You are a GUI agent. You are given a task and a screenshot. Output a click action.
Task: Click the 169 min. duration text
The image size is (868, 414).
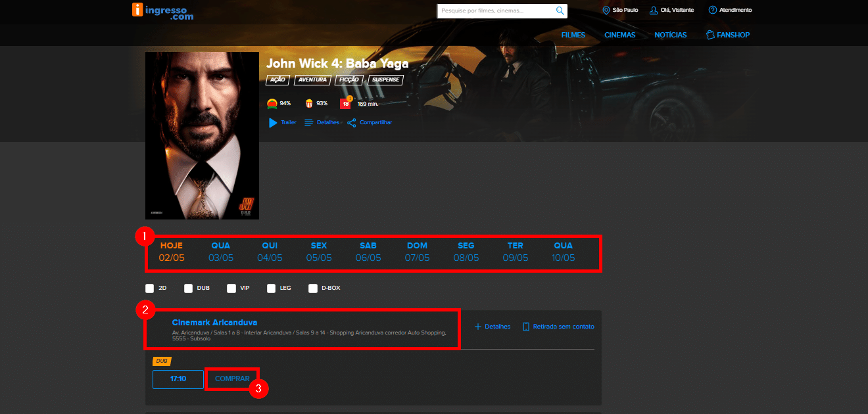coord(368,103)
